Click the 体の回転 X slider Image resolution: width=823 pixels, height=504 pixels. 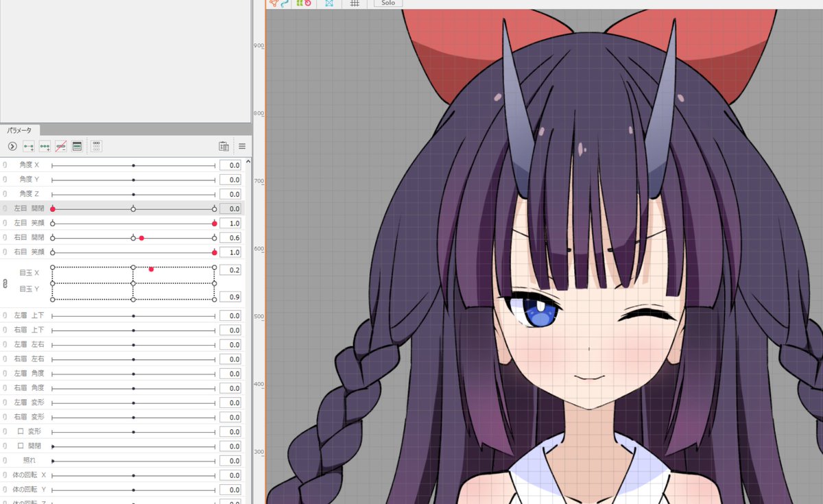point(133,475)
